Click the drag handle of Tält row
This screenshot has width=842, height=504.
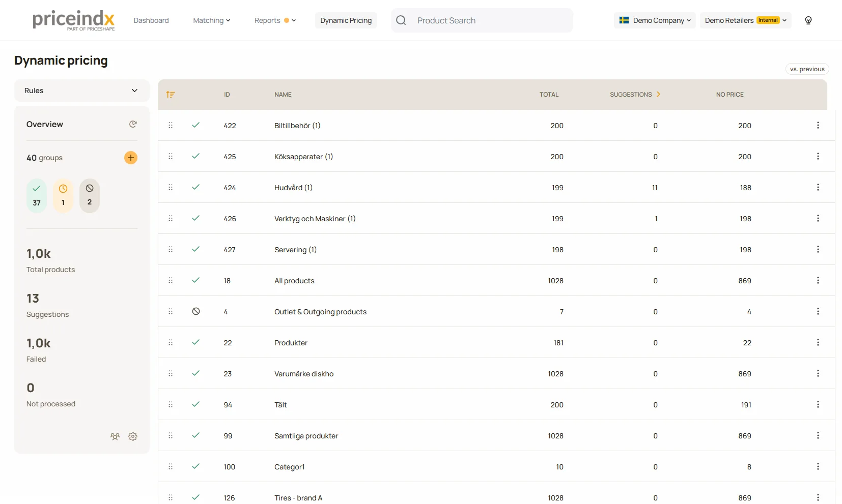tap(171, 404)
